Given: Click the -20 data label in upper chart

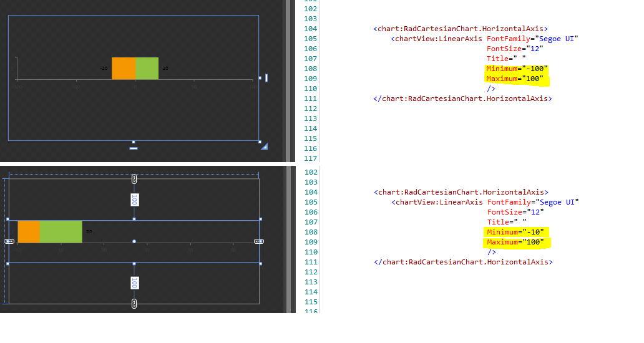Looking at the screenshot, I should 104,69.
